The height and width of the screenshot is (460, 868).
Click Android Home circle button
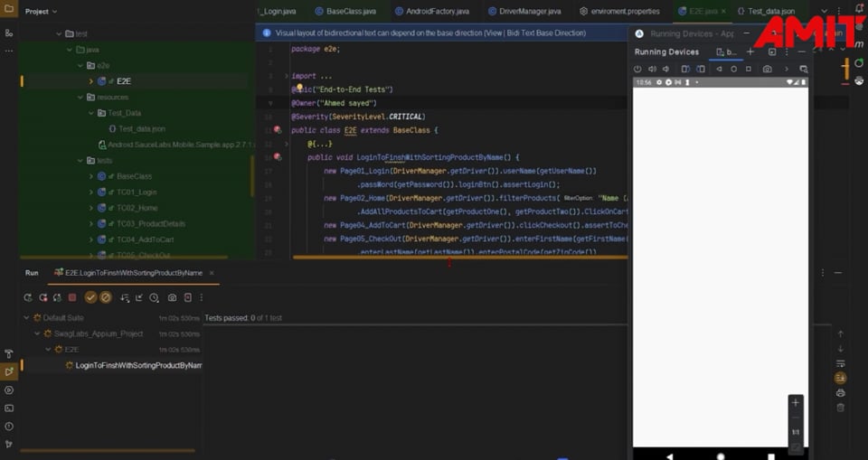[733, 70]
